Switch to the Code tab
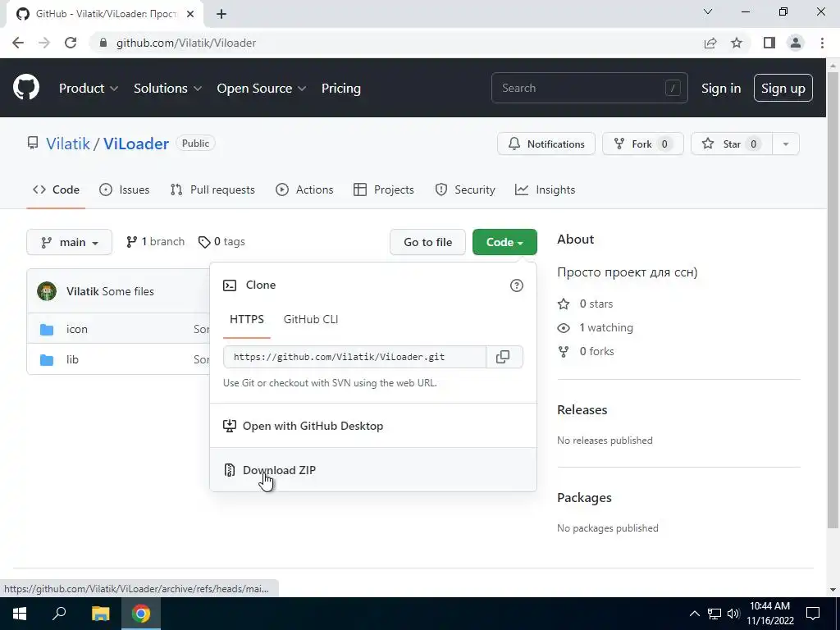 coord(56,189)
